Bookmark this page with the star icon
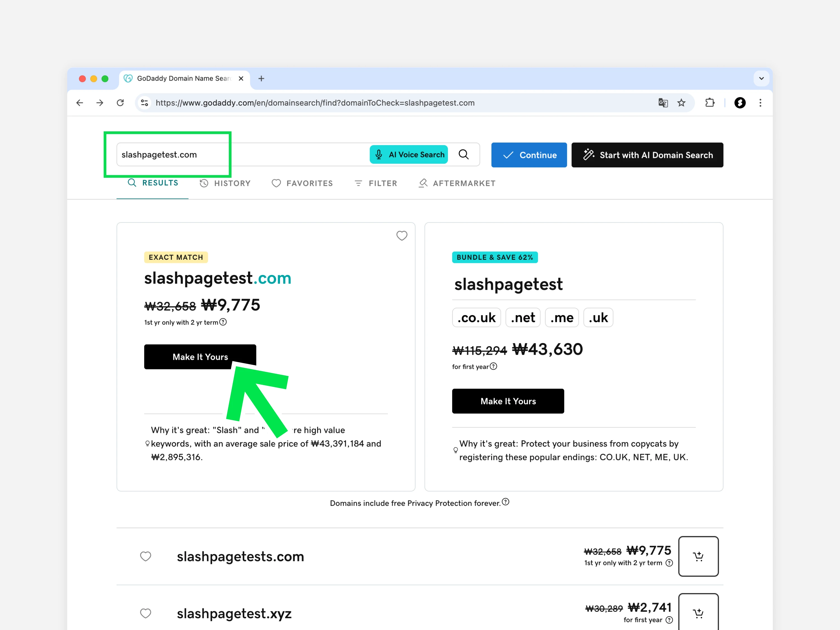The image size is (840, 630). [x=682, y=103]
